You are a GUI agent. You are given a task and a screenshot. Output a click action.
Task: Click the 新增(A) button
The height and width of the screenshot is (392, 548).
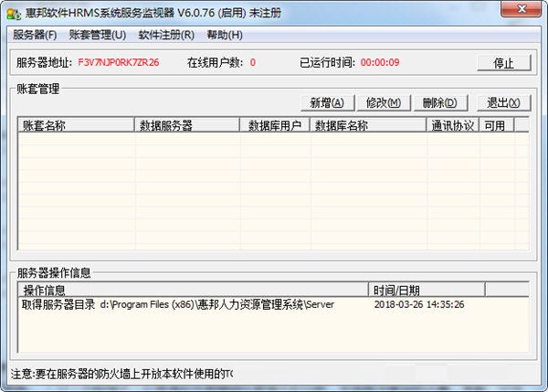click(x=328, y=103)
